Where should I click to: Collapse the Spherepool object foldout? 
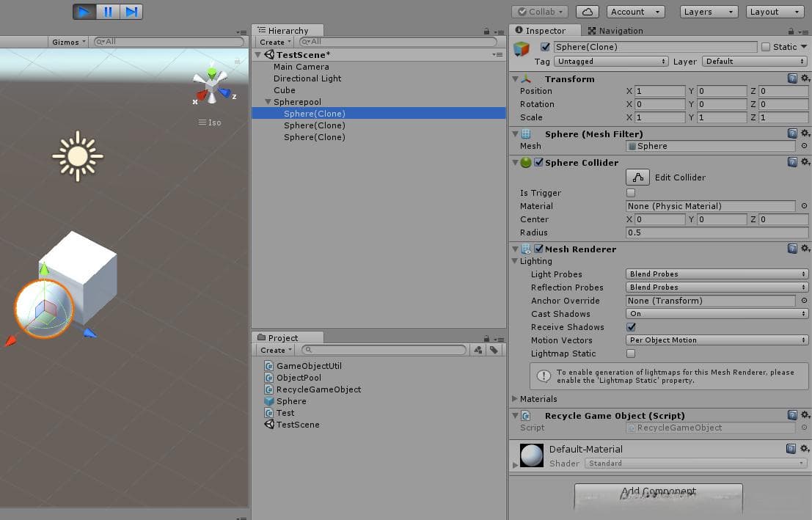pyautogui.click(x=268, y=102)
